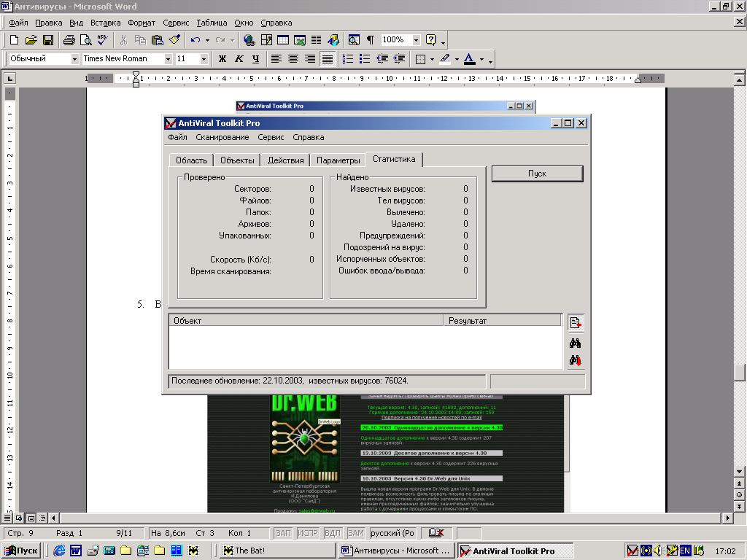
Task: Paste clipboard content with the toolbar icon
Action: [158, 40]
